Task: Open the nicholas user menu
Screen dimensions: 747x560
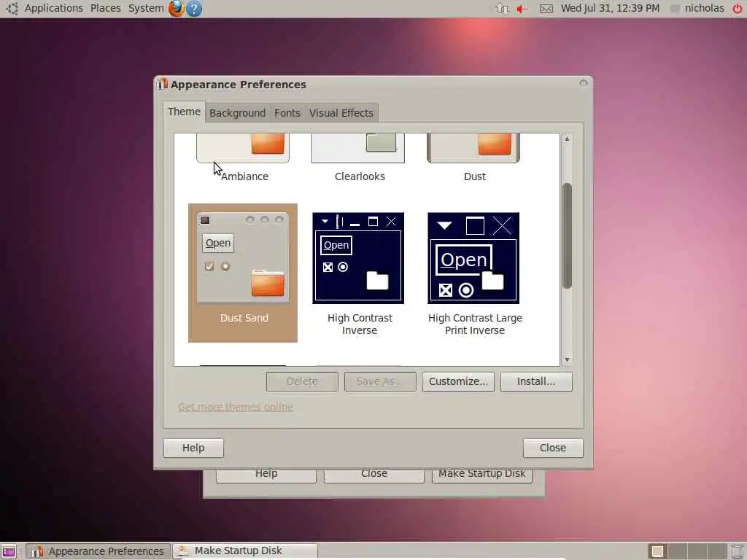Action: 698,8
